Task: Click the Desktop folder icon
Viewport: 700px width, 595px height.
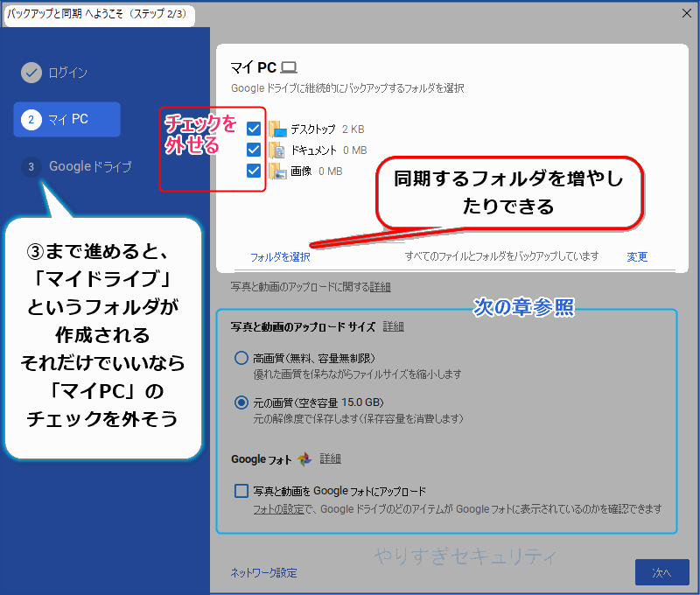Action: (x=277, y=129)
